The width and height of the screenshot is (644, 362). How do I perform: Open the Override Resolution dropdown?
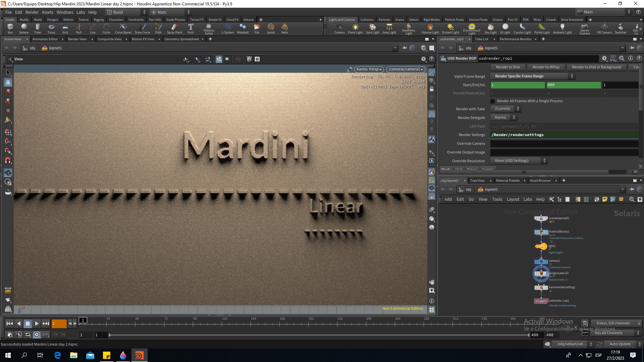pyautogui.click(x=519, y=161)
